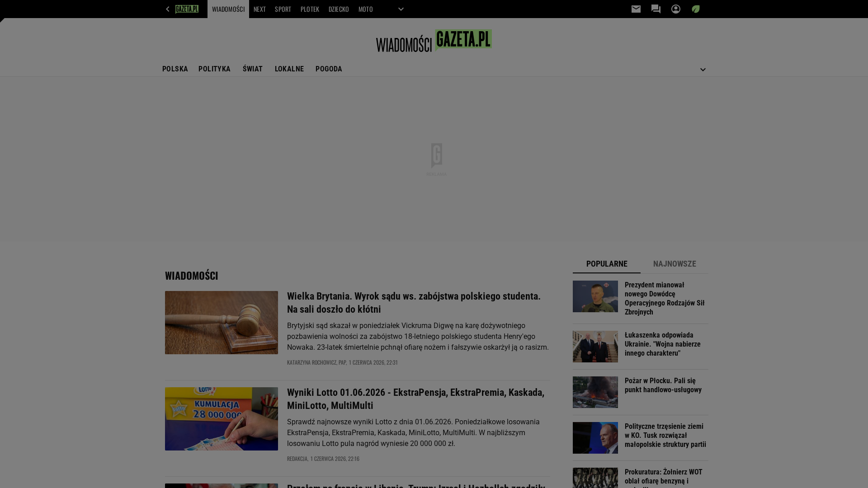
Task: Click the Tusk article thumbnail
Action: 595,438
